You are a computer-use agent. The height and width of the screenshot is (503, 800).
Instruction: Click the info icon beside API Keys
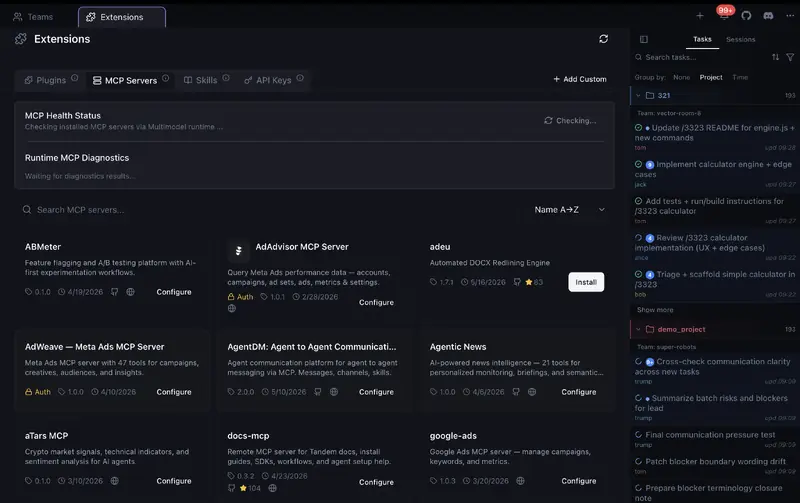coord(300,78)
